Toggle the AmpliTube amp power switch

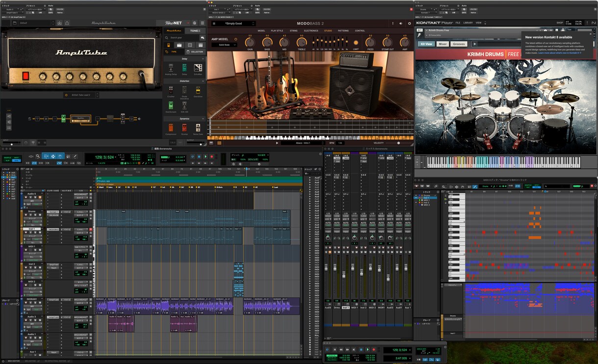click(26, 76)
